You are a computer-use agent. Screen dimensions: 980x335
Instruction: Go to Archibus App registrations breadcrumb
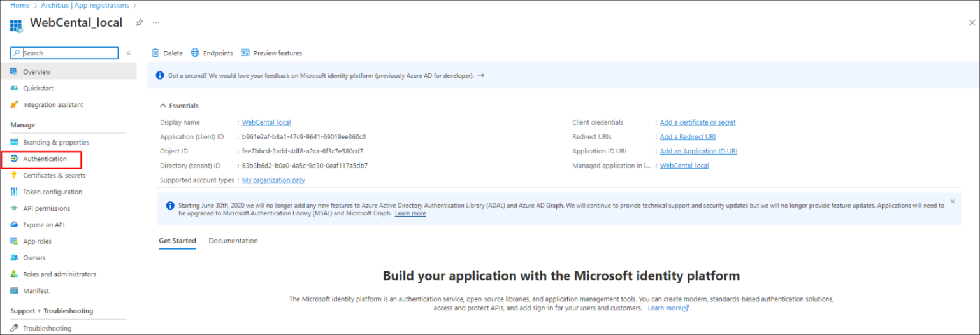85,5
